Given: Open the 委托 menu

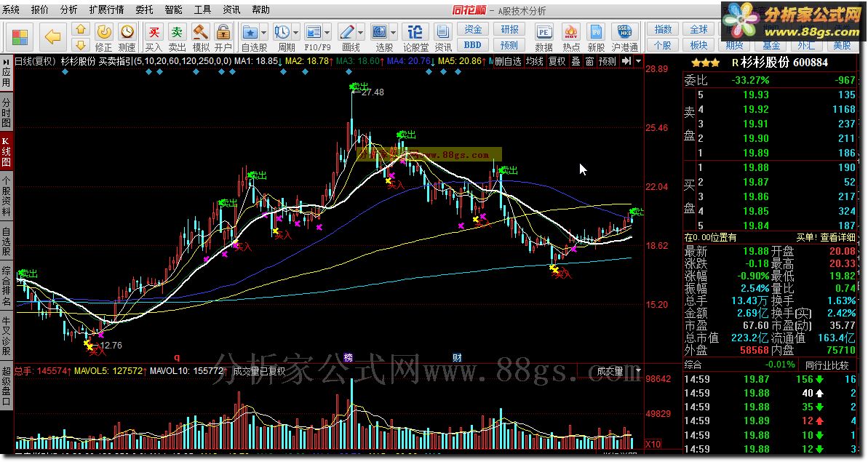Looking at the screenshot, I should 145,9.
